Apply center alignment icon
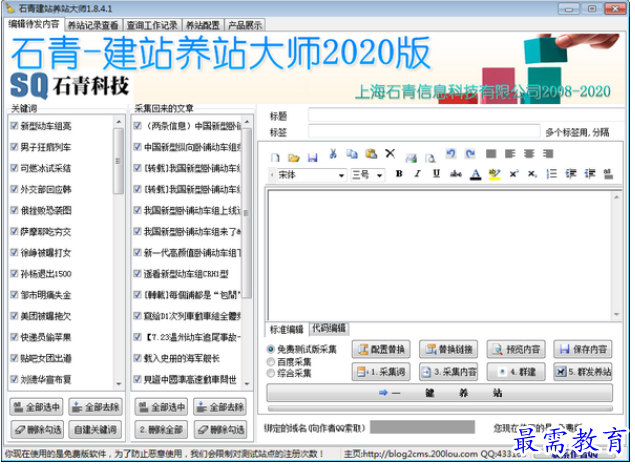635x472 pixels. 529,153
